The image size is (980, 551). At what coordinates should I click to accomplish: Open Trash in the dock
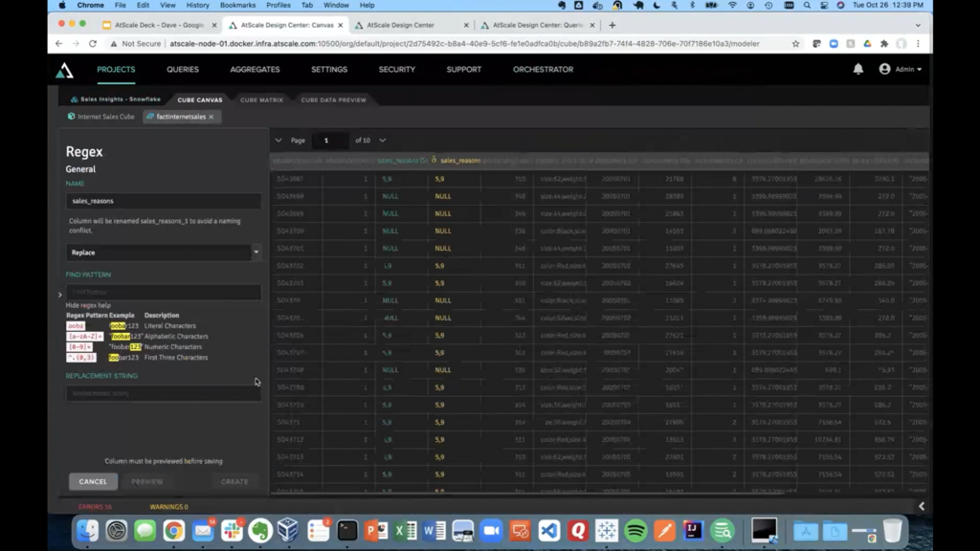click(893, 531)
